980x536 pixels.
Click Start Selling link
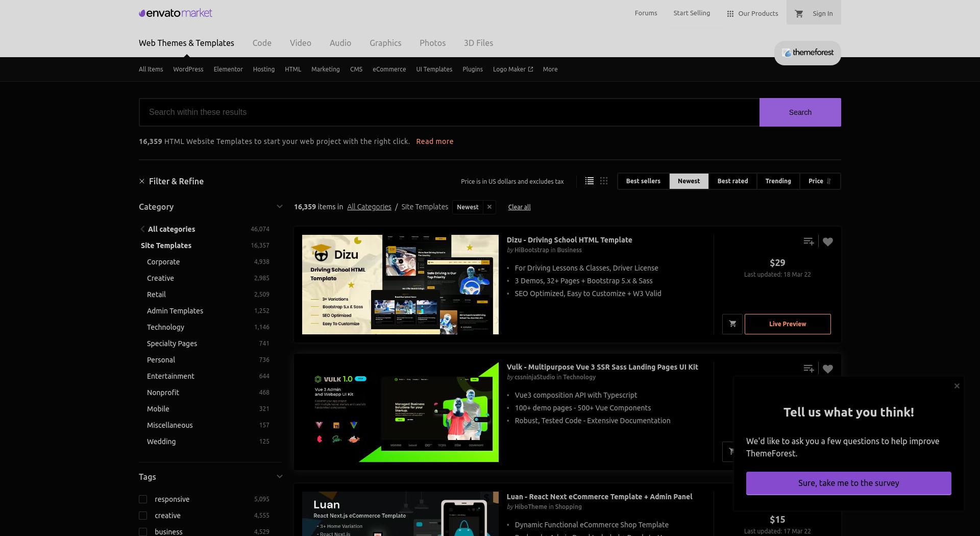point(692,13)
